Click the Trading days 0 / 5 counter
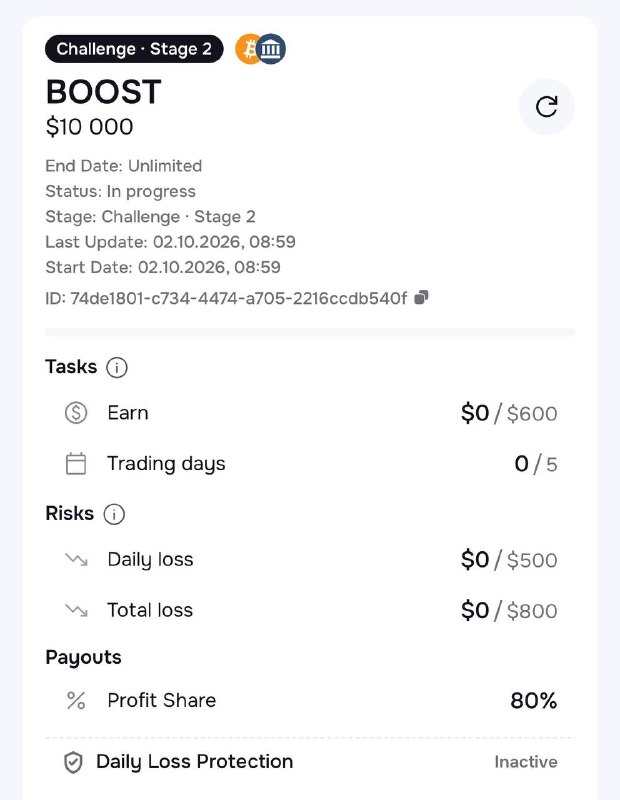The width and height of the screenshot is (620, 800). tap(536, 464)
